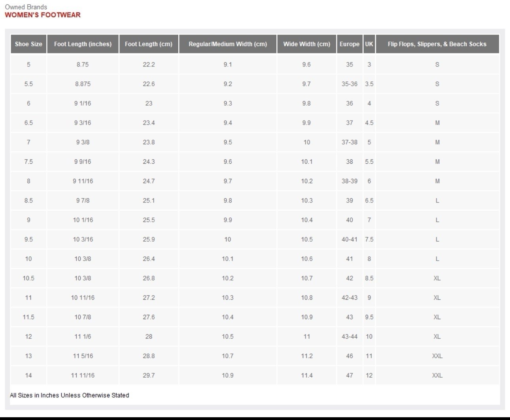Image resolution: width=510 pixels, height=420 pixels.
Task: Click the 9 11/16 foot length cell
Action: tap(83, 181)
